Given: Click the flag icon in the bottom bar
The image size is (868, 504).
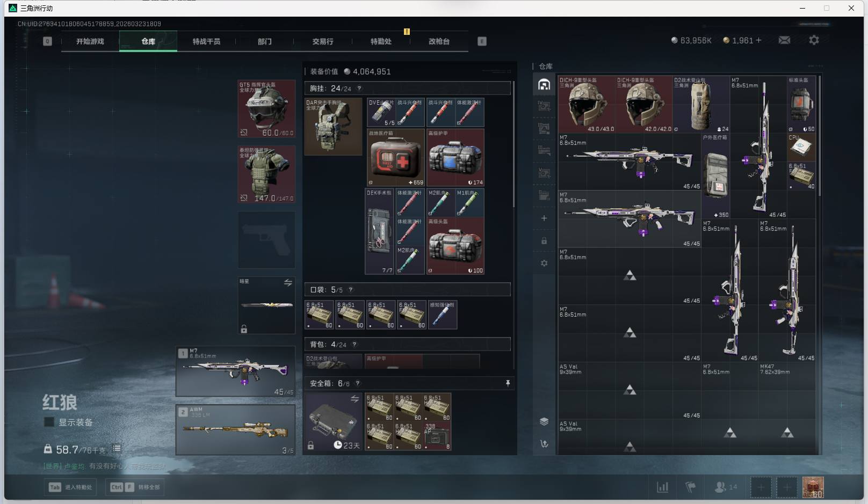Looking at the screenshot, I should tap(691, 487).
